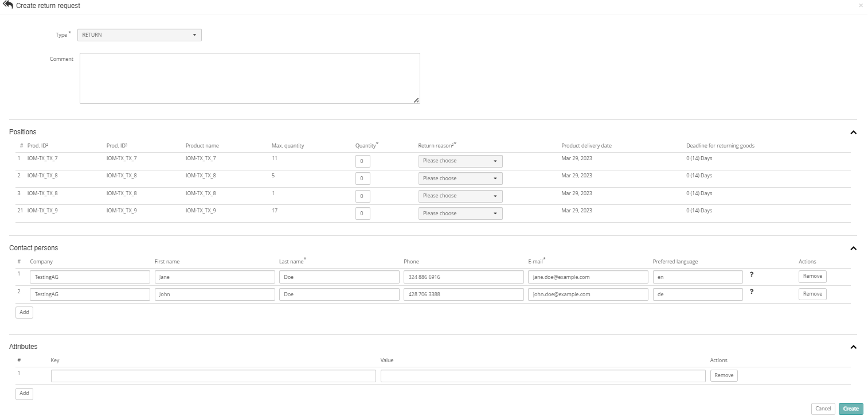Click Company field in John's row
868x419 pixels.
coord(90,294)
